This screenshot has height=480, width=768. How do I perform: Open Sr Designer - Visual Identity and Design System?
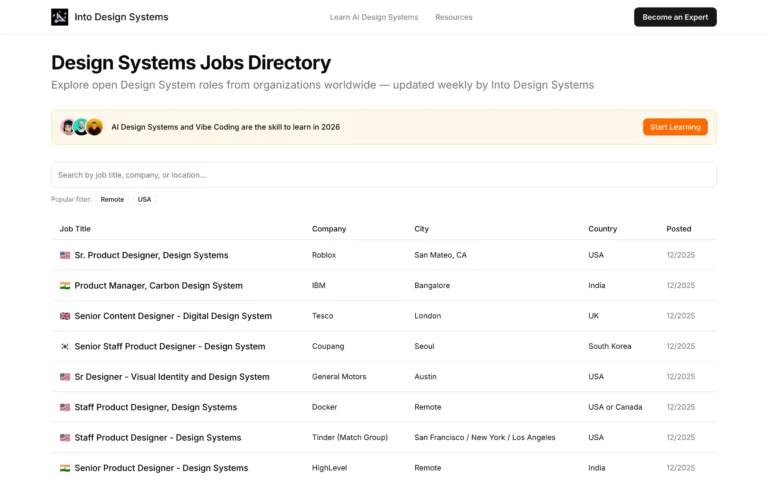pos(172,377)
